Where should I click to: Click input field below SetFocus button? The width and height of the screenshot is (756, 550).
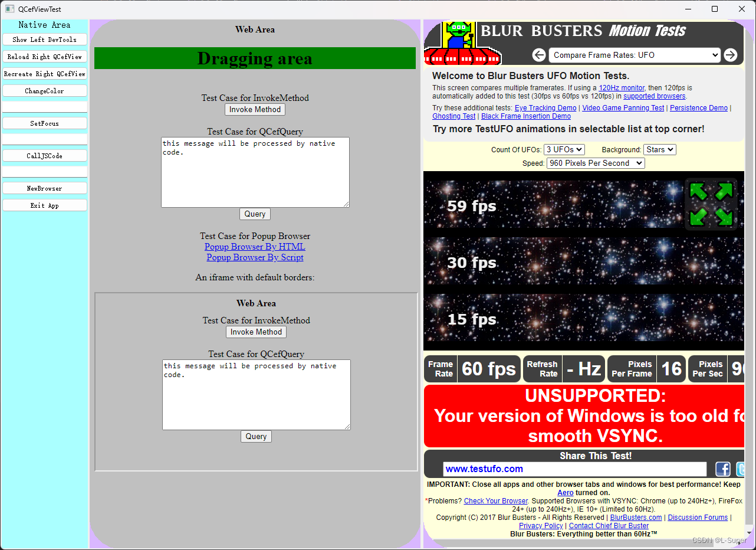coord(45,139)
